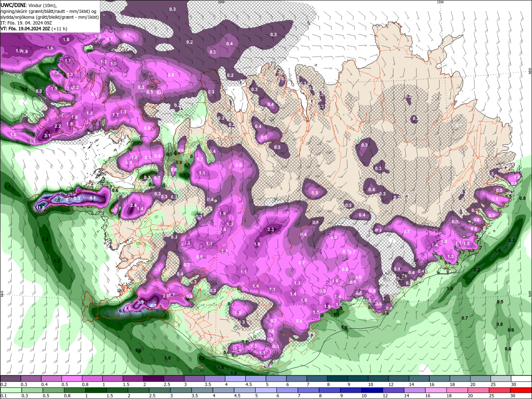532x399 pixels.
Task: Click the 'rigning/skúrir' legend description line
Action: tap(49, 11)
